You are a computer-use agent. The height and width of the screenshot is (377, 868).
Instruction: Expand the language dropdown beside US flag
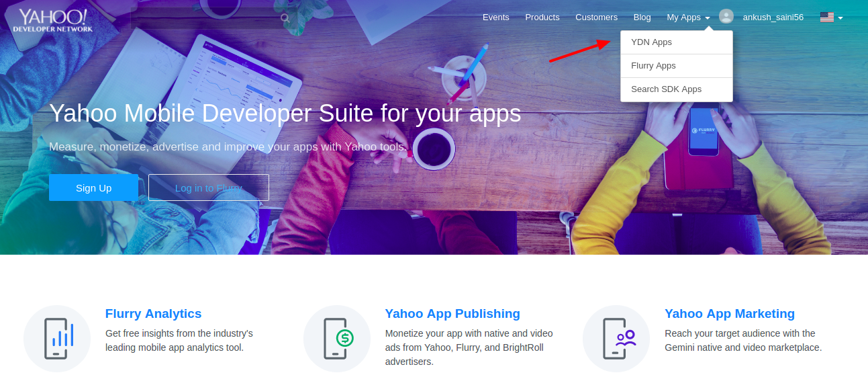pyautogui.click(x=831, y=17)
